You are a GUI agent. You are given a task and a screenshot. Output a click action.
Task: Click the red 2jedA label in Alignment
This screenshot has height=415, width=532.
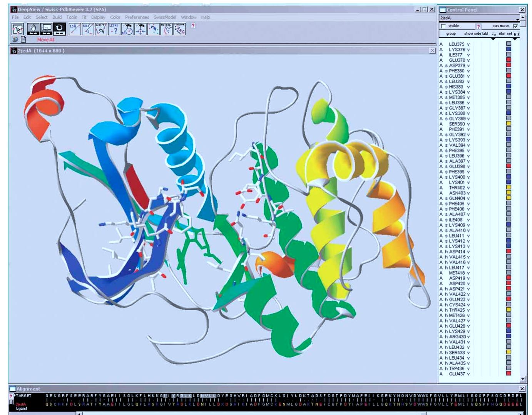[21, 404]
